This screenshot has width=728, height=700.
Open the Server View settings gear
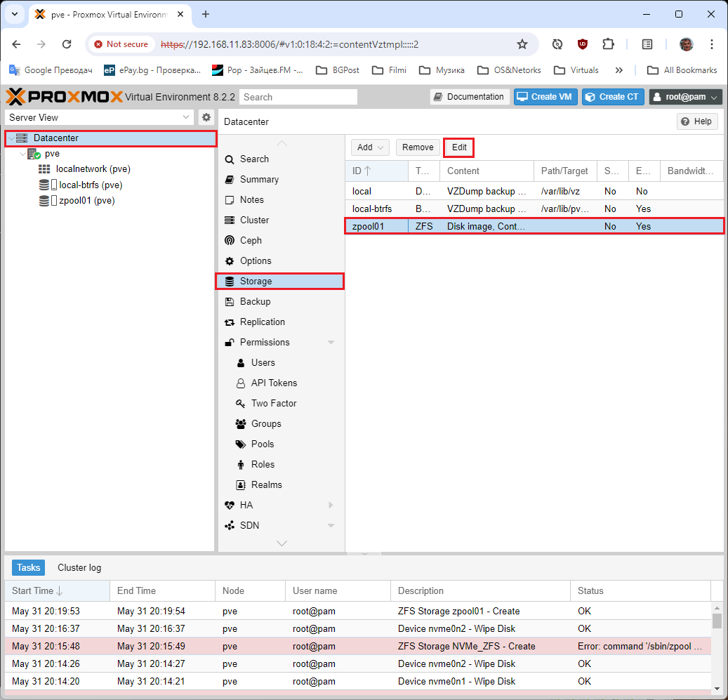206,117
